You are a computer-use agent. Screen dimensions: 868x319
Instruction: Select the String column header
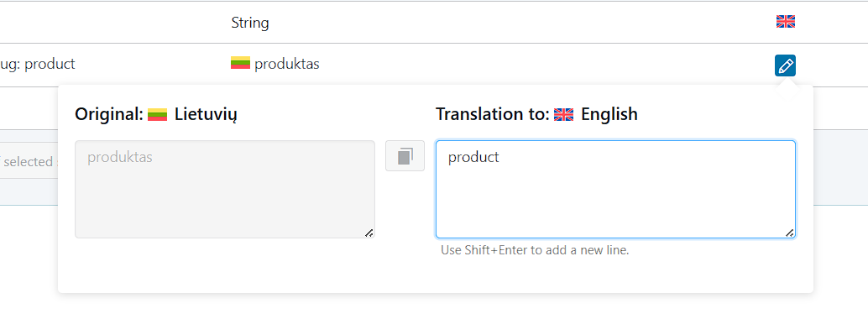point(250,23)
